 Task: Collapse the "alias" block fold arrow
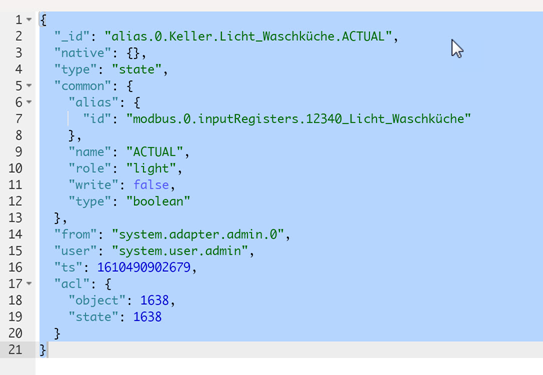29,102
